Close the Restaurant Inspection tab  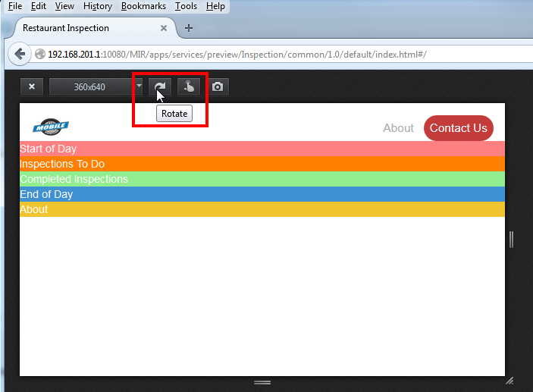[x=164, y=28]
